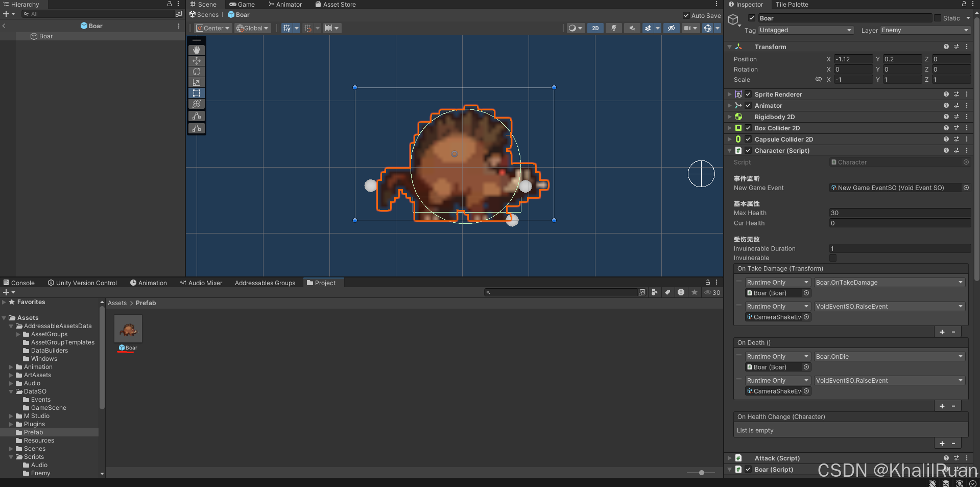Select the Rotate tool
This screenshot has height=487, width=980.
tap(197, 72)
